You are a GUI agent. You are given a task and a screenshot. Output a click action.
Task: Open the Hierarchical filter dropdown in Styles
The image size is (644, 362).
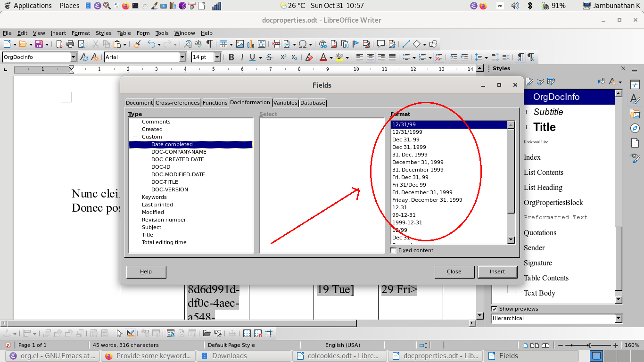[x=619, y=319]
